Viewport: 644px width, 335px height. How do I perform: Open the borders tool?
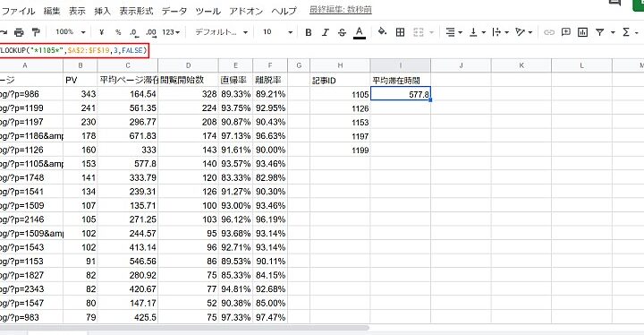point(400,32)
